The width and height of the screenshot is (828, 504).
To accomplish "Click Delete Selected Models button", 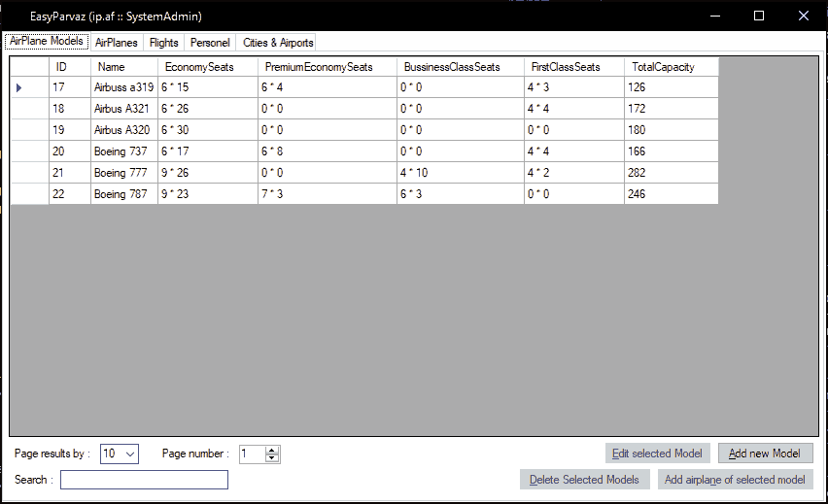I will [585, 480].
